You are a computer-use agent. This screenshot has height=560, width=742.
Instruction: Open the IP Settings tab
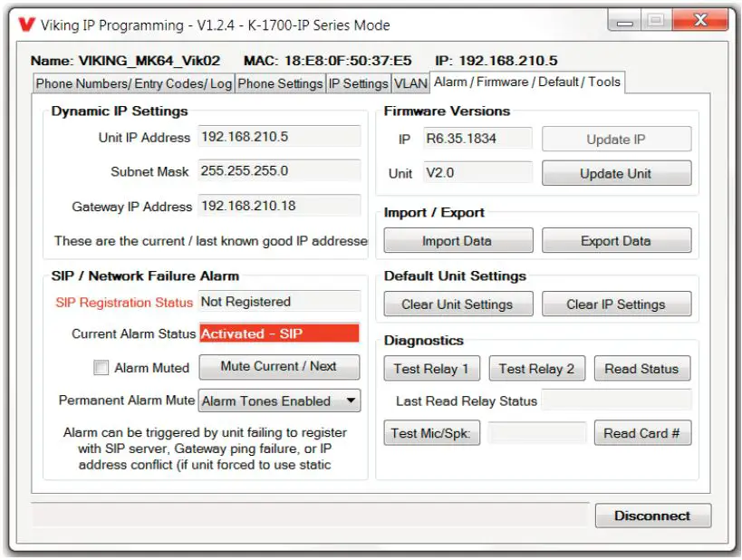(358, 83)
